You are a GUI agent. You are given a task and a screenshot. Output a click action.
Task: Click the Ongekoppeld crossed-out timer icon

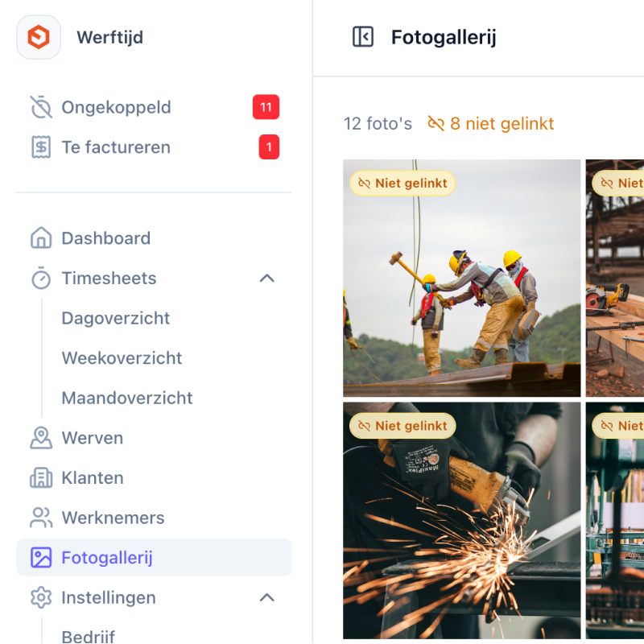(41, 107)
